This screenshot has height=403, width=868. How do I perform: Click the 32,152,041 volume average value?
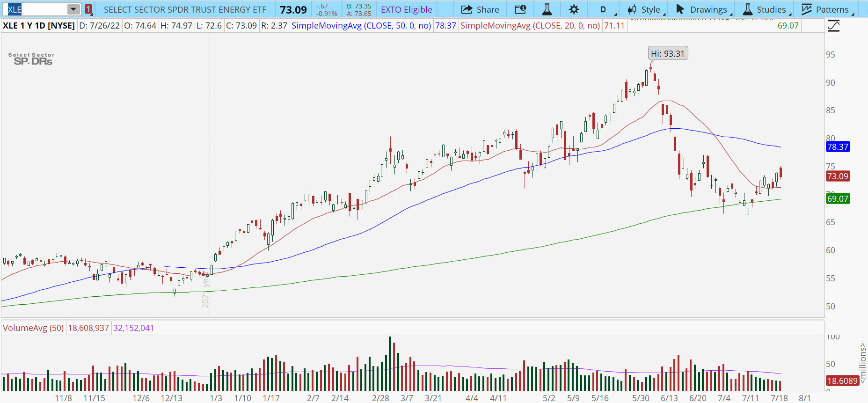(134, 328)
